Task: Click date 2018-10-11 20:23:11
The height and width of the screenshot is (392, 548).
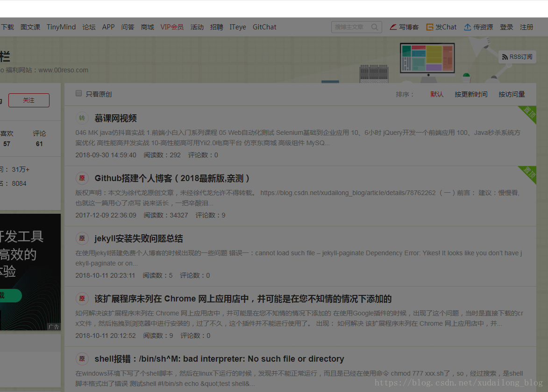Action: click(105, 275)
